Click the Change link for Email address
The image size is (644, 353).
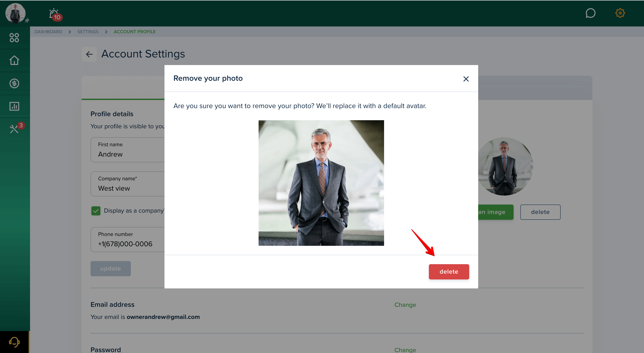(x=405, y=305)
